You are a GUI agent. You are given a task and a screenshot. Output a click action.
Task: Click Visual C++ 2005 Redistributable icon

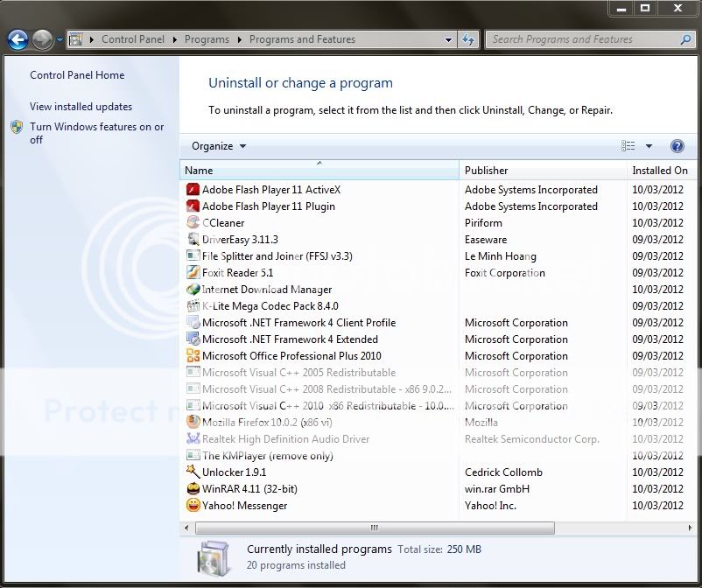pos(193,372)
